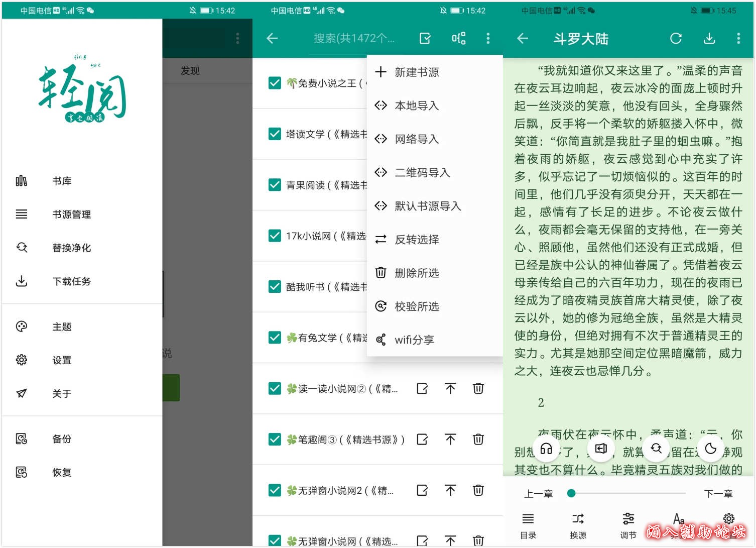Uncheck 塔读文学 book source

point(275,134)
